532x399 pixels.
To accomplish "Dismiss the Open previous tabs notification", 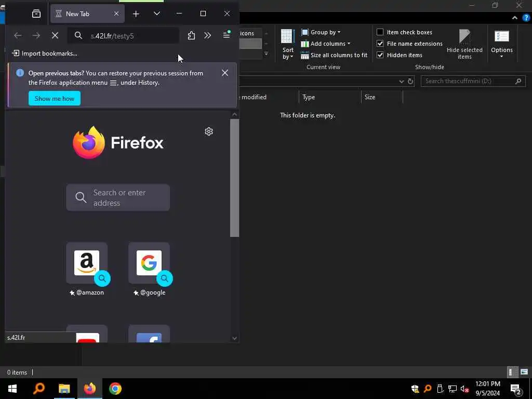I will 224,73.
